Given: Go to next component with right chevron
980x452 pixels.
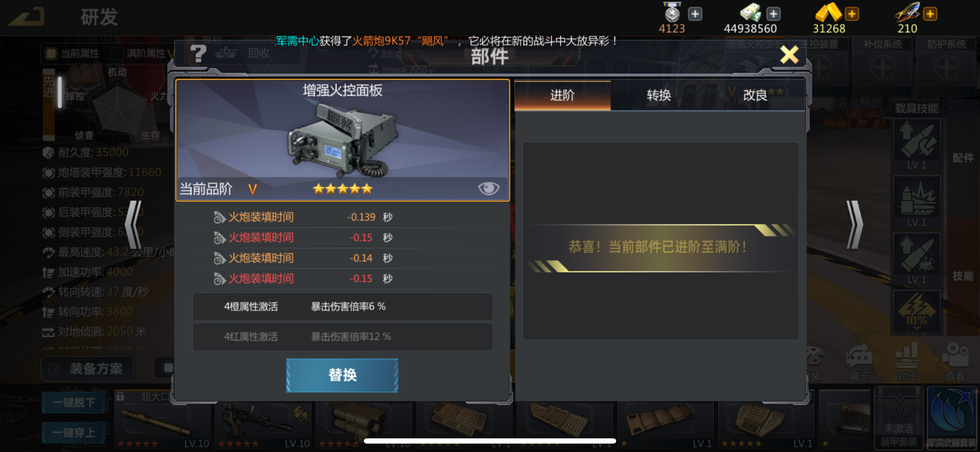Looking at the screenshot, I should tap(855, 225).
